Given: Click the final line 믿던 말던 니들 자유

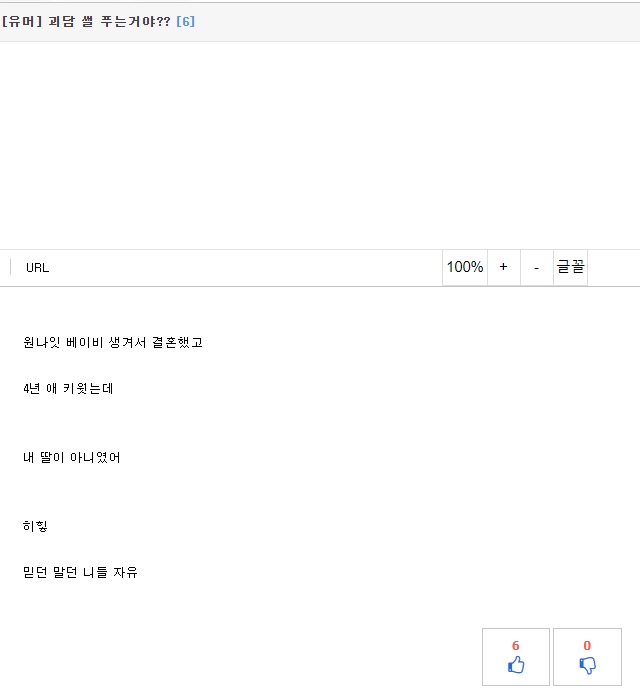Looking at the screenshot, I should click(80, 573).
